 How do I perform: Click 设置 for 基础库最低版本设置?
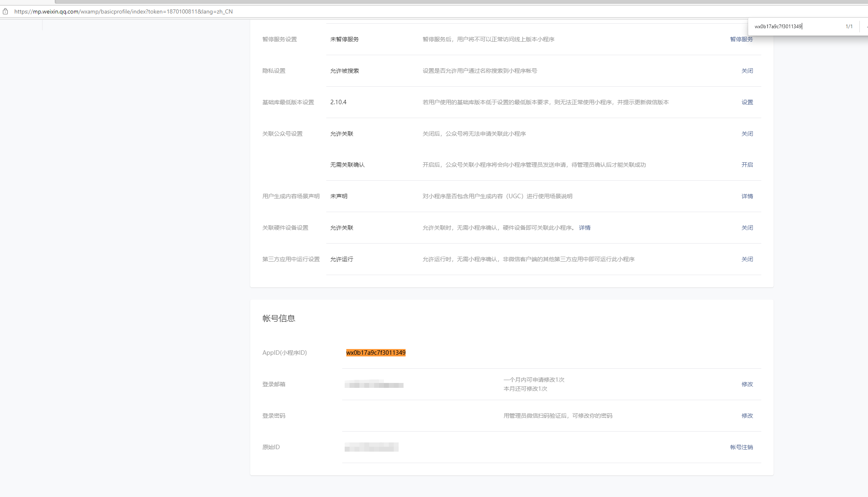(747, 102)
